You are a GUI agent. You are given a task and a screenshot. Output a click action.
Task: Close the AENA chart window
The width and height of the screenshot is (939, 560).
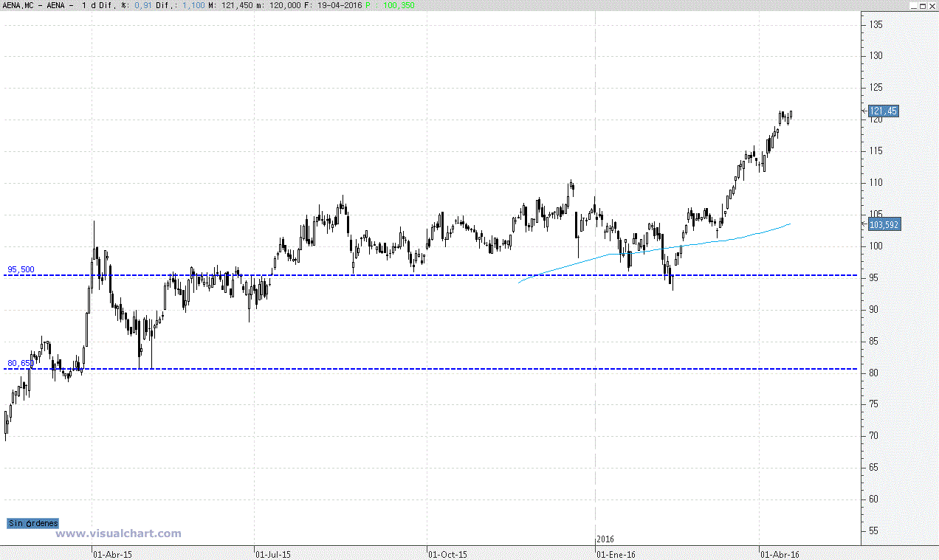932,5
